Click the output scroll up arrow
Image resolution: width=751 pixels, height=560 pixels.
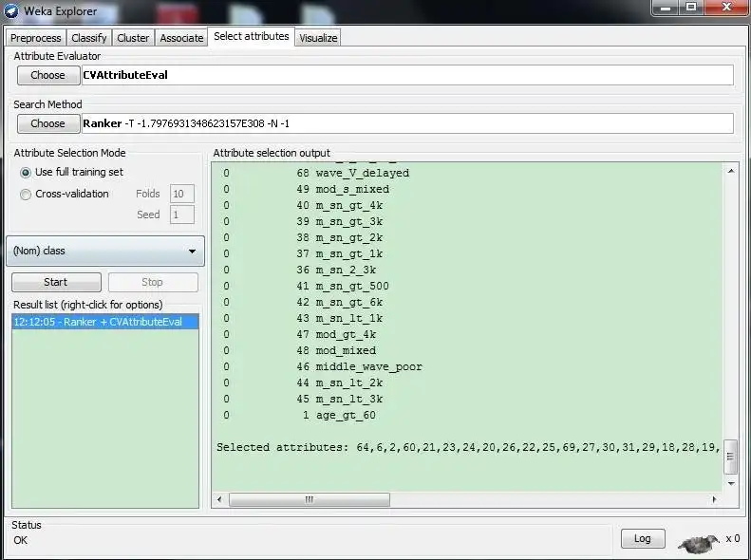tap(731, 171)
